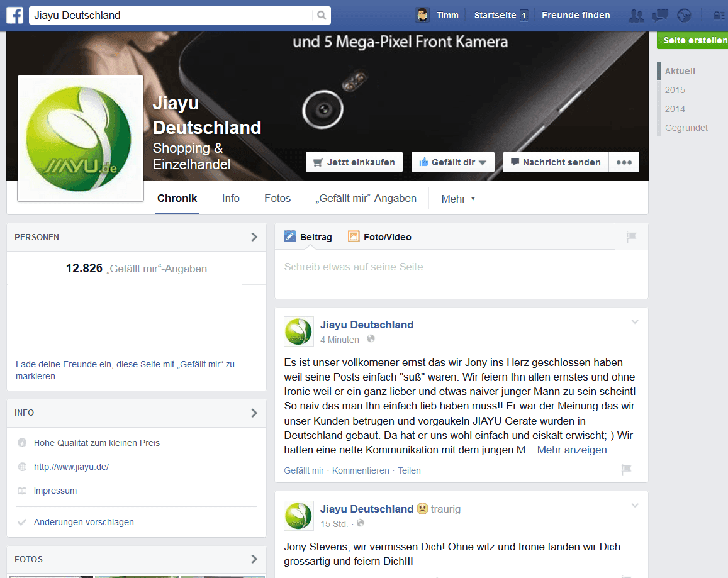728x578 pixels.
Task: Click the Jiayu Deutschland profile picture
Action: pos(81,138)
